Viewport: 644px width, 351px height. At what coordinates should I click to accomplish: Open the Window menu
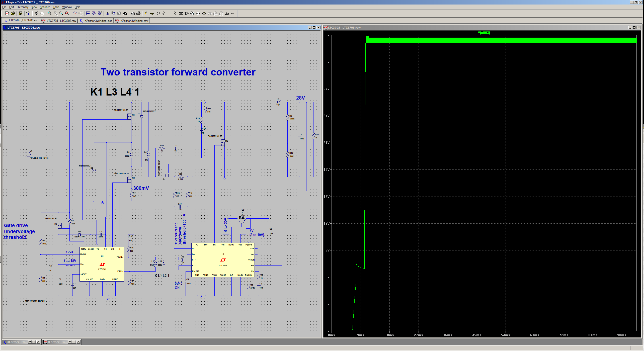tap(67, 7)
